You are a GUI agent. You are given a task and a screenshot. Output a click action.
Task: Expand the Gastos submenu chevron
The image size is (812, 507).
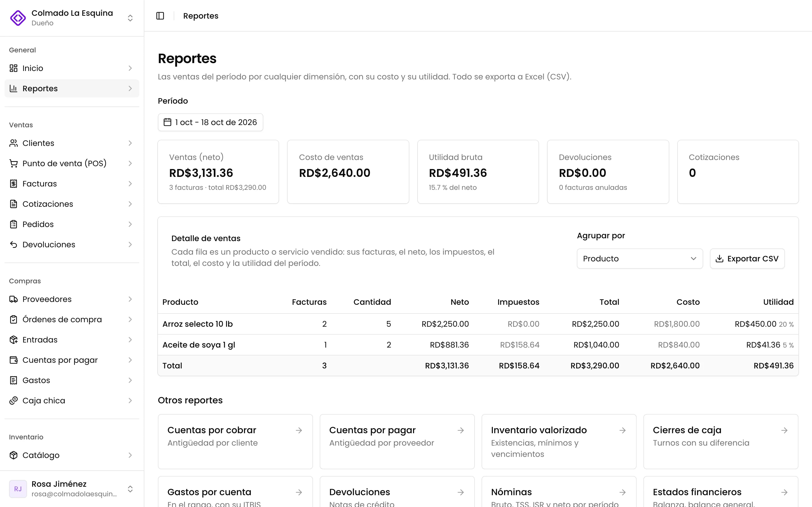[x=130, y=380]
